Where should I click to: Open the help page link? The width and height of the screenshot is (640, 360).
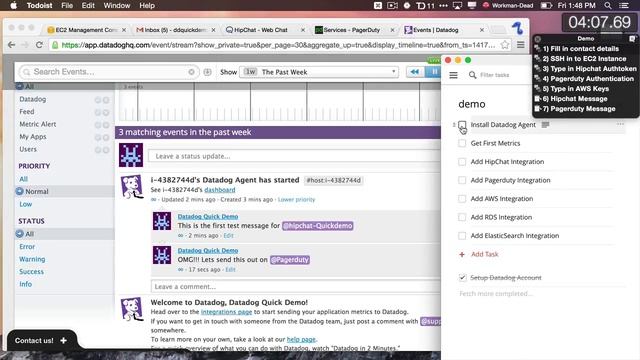point(301,339)
